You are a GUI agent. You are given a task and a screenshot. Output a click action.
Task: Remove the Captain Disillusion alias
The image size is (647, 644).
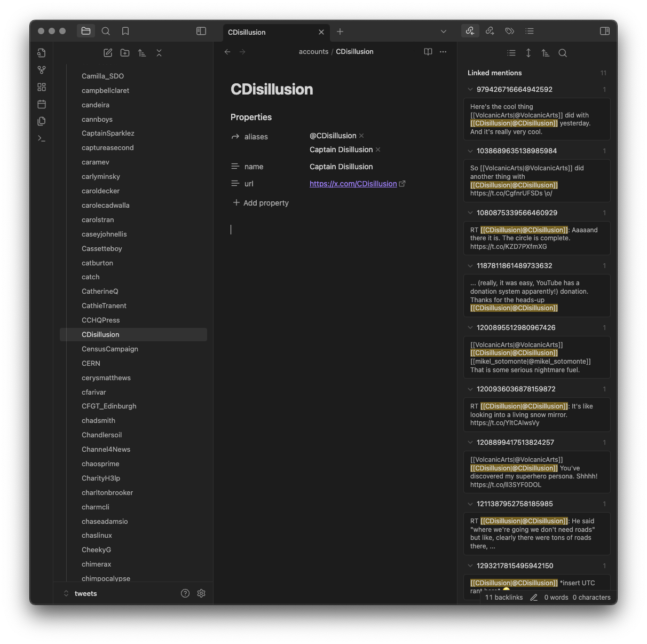378,150
